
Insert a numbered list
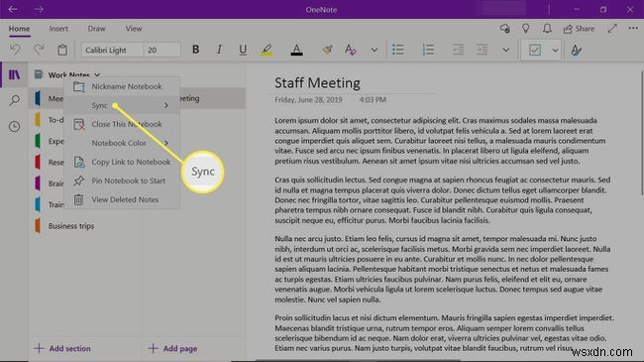[x=428, y=50]
